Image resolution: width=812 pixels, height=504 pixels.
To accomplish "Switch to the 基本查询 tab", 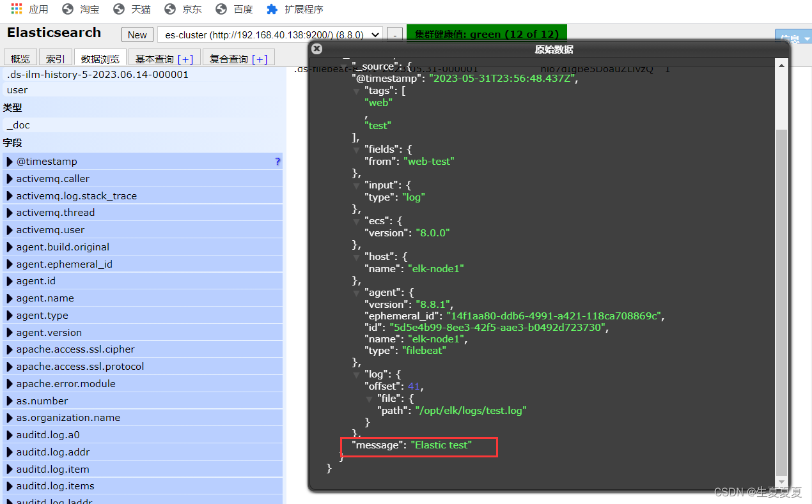I will click(164, 58).
